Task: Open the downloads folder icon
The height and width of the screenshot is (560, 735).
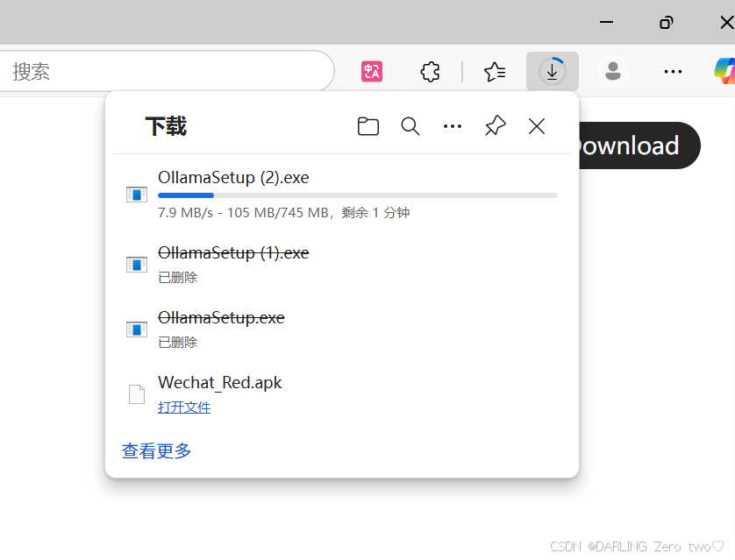Action: [368, 126]
